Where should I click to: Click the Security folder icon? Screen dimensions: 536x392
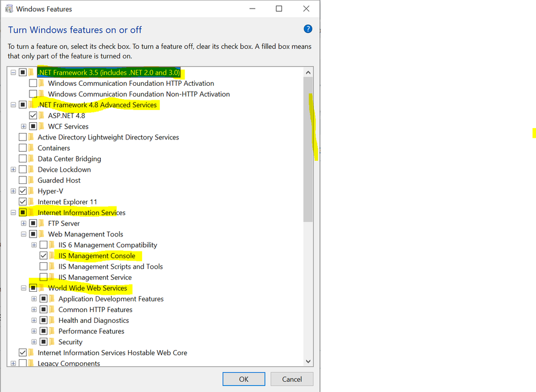pyautogui.click(x=53, y=342)
